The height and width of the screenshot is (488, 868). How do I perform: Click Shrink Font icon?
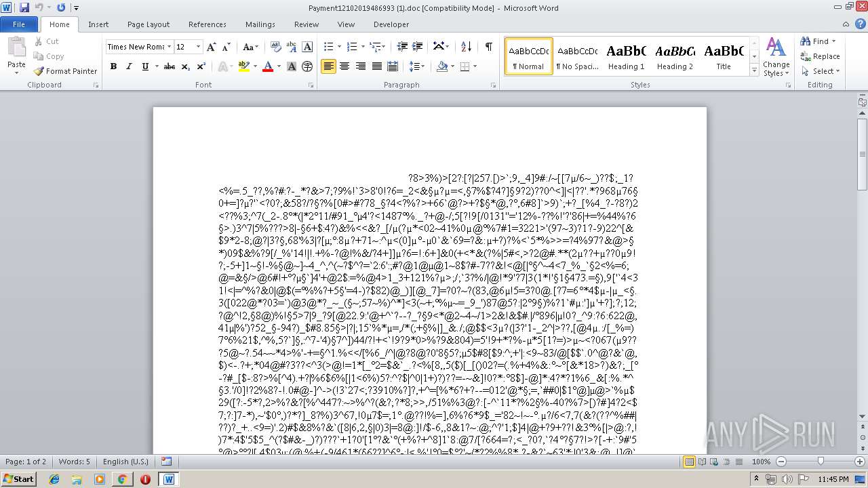[x=226, y=47]
